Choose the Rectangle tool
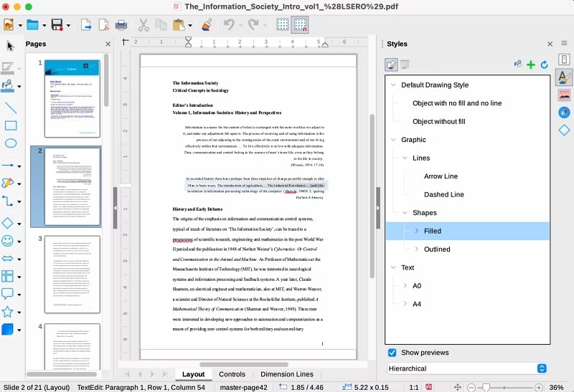The width and height of the screenshot is (574, 392). (11, 125)
